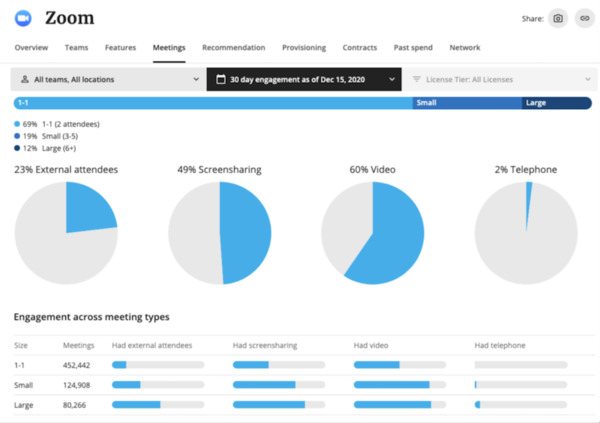Click the Small row screensharing bar
The width and height of the screenshot is (600, 423).
pos(279,385)
